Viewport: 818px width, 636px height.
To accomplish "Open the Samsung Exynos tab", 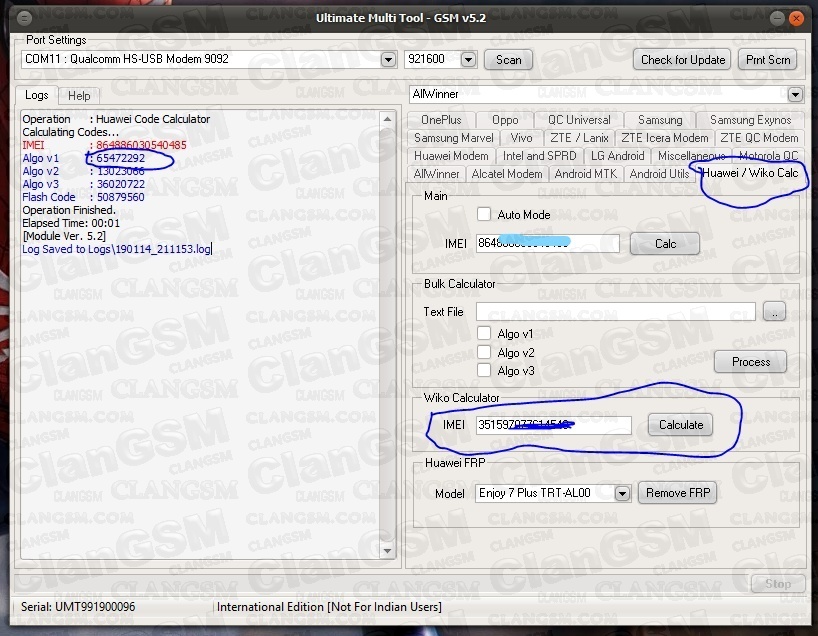I will [750, 120].
